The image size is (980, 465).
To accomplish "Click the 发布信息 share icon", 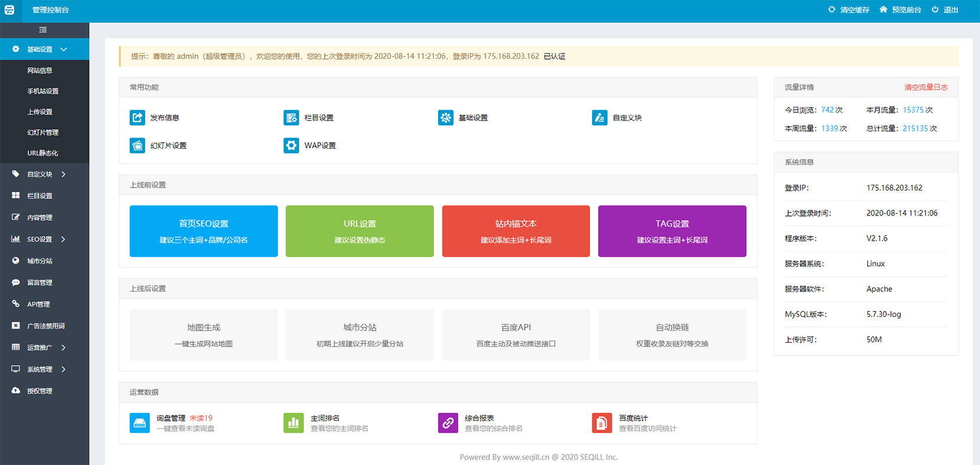I will pyautogui.click(x=137, y=117).
